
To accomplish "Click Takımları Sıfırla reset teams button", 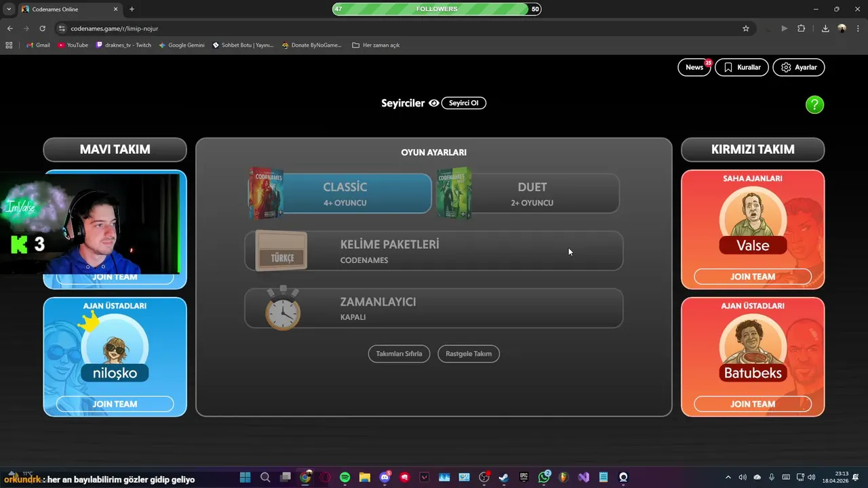I will 399,353.
